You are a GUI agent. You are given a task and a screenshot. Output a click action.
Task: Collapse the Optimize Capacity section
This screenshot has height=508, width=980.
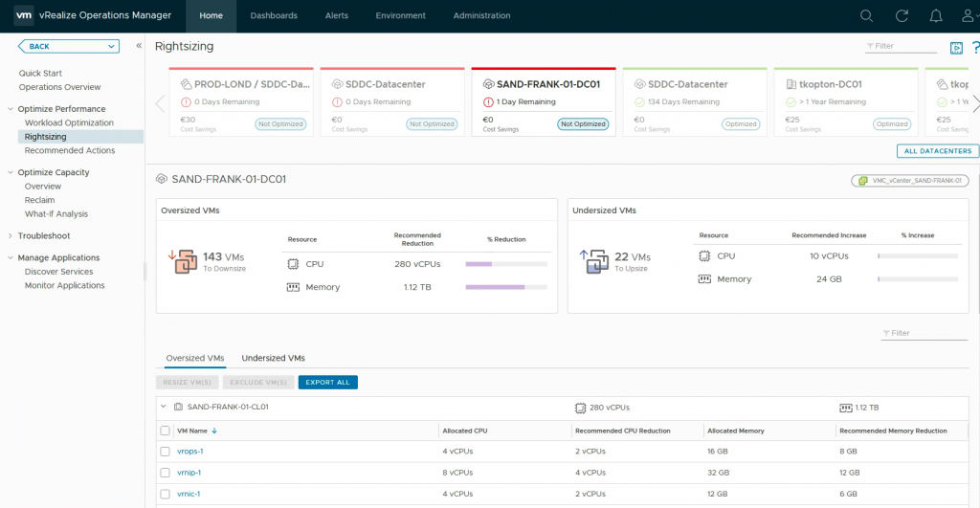[10, 172]
